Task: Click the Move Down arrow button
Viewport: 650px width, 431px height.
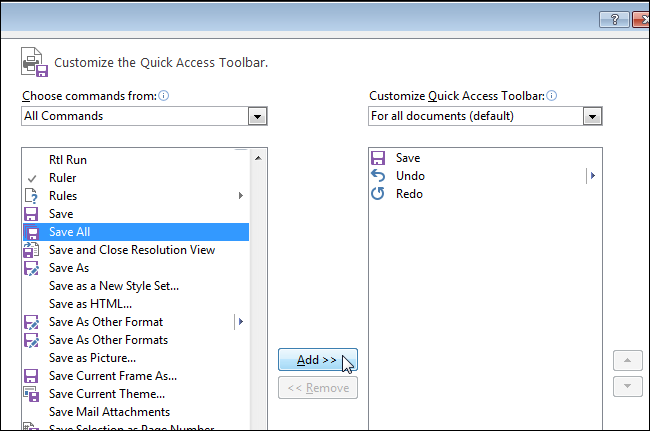Action: [x=628, y=386]
